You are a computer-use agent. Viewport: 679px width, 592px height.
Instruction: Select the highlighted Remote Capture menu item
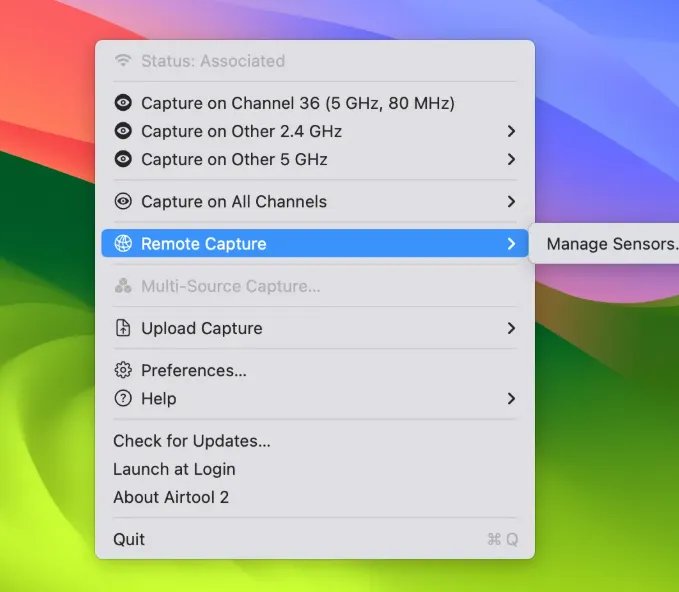(315, 243)
